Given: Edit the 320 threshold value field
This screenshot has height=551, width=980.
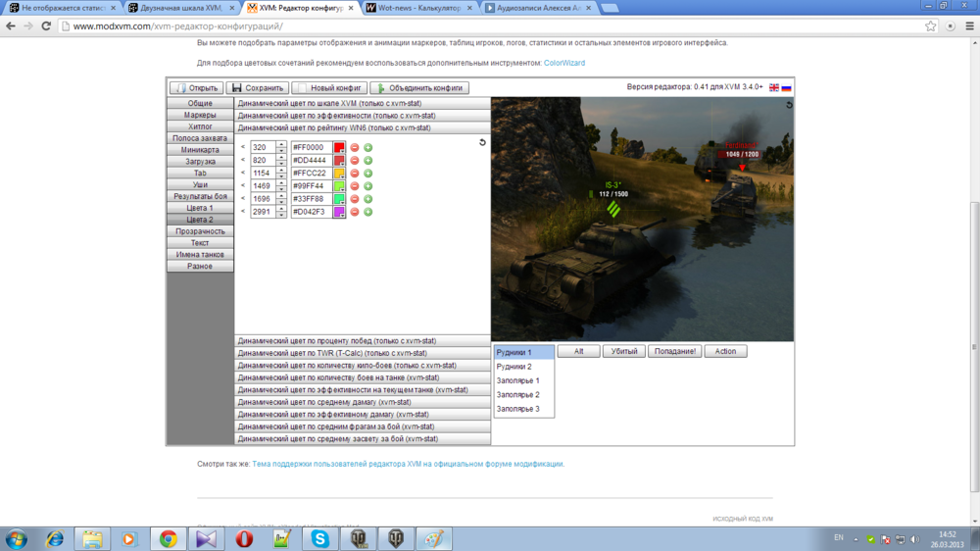Looking at the screenshot, I should coord(263,148).
